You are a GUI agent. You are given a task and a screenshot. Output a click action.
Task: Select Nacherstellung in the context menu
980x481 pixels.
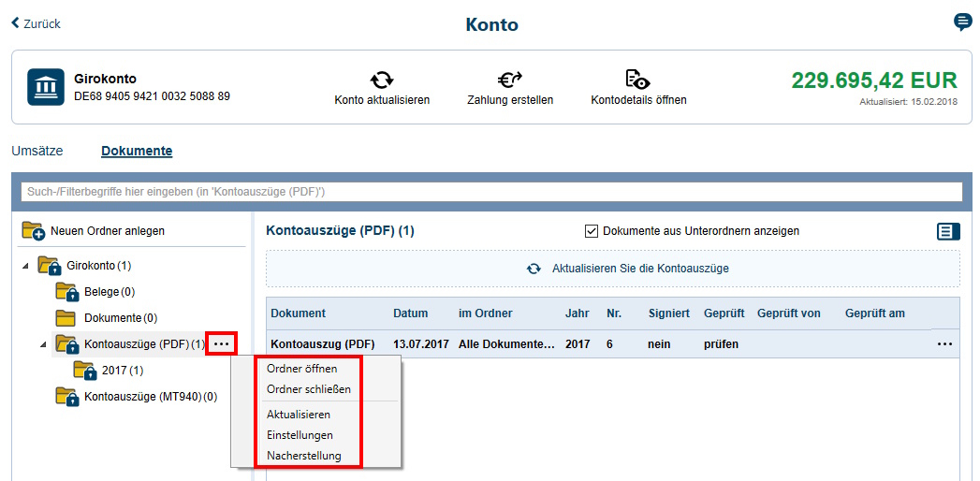tap(303, 456)
